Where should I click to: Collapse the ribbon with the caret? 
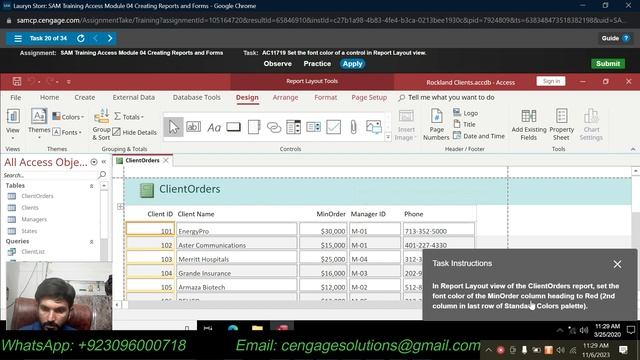pos(633,149)
